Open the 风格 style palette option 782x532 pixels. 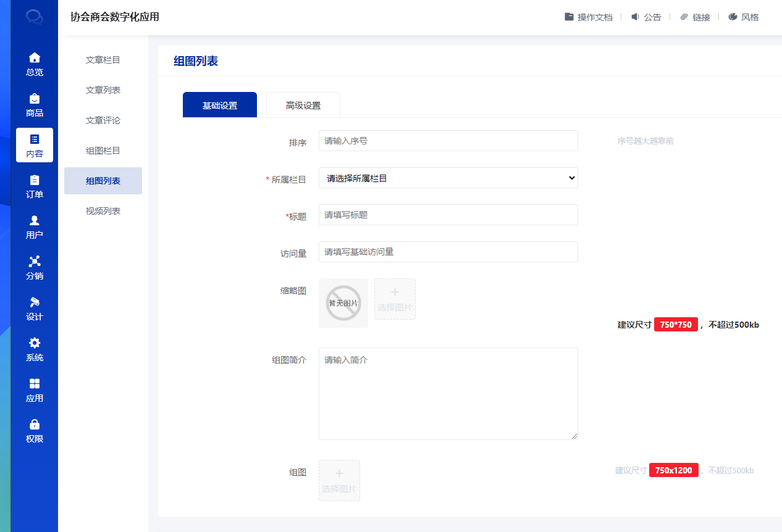pyautogui.click(x=744, y=17)
